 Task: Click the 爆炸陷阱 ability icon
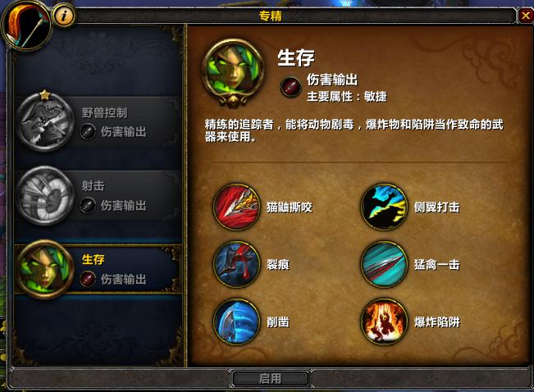click(x=384, y=321)
